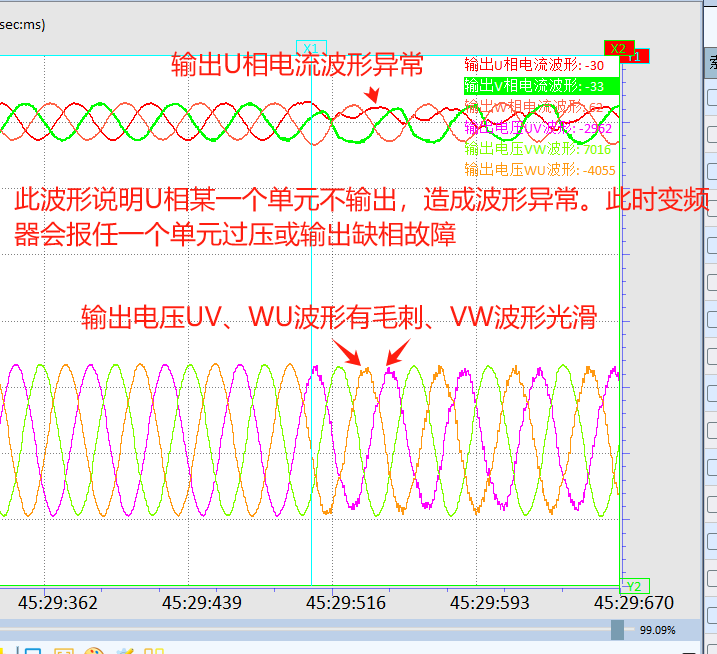Click legend entry 输出电压UV波形: -2962

[x=538, y=128]
